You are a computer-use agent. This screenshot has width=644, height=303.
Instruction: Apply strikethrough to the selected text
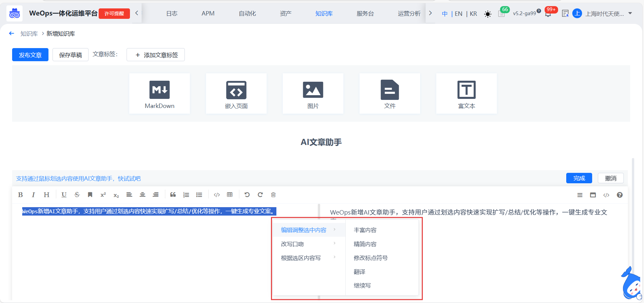click(x=77, y=195)
